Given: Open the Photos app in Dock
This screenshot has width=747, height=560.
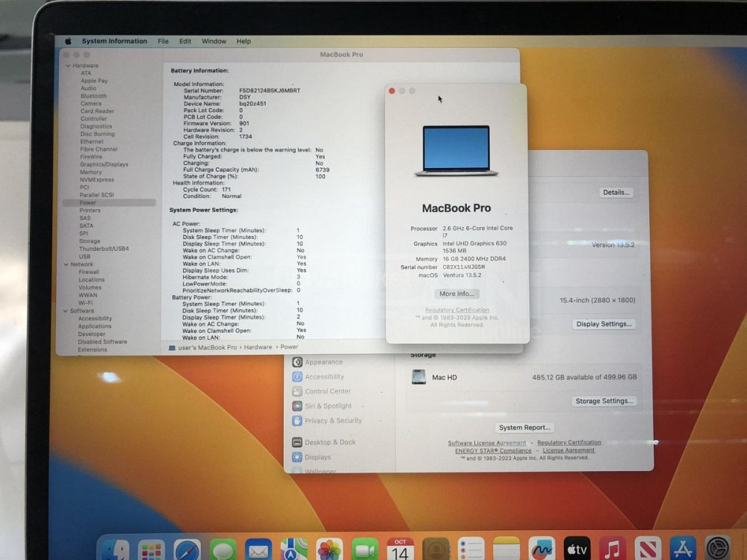Looking at the screenshot, I should (x=329, y=550).
